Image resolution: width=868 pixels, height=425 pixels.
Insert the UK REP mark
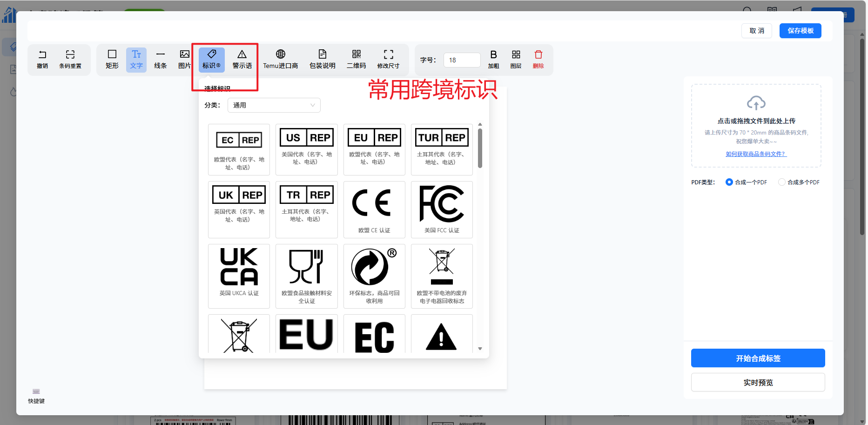239,209
